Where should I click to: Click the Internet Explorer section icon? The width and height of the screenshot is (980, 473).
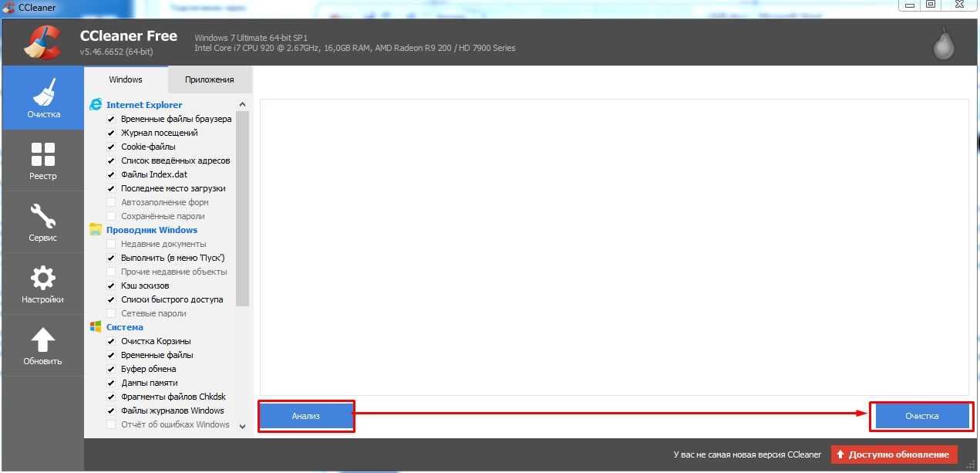tap(96, 105)
